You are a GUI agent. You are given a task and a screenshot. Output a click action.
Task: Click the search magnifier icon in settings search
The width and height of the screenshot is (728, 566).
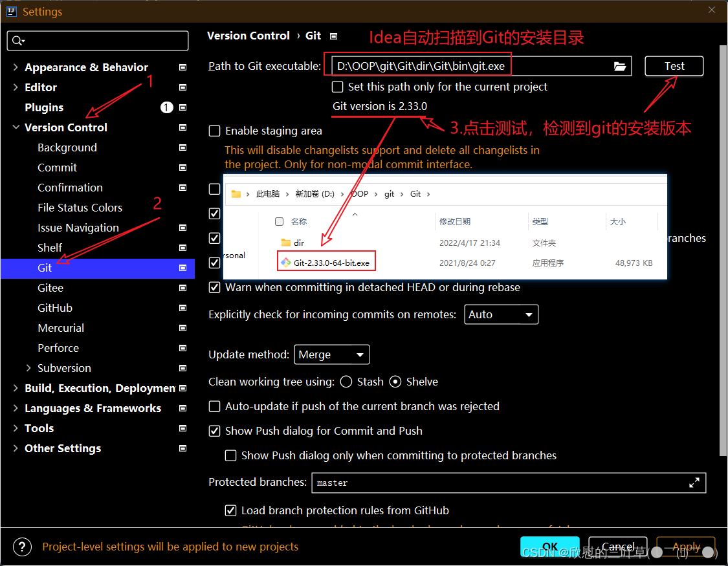[x=17, y=41]
